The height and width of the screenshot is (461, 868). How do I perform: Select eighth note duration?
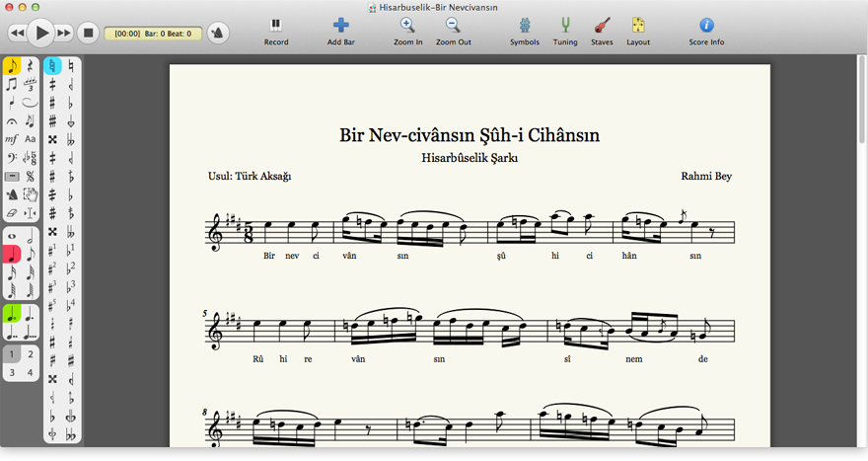(30, 255)
